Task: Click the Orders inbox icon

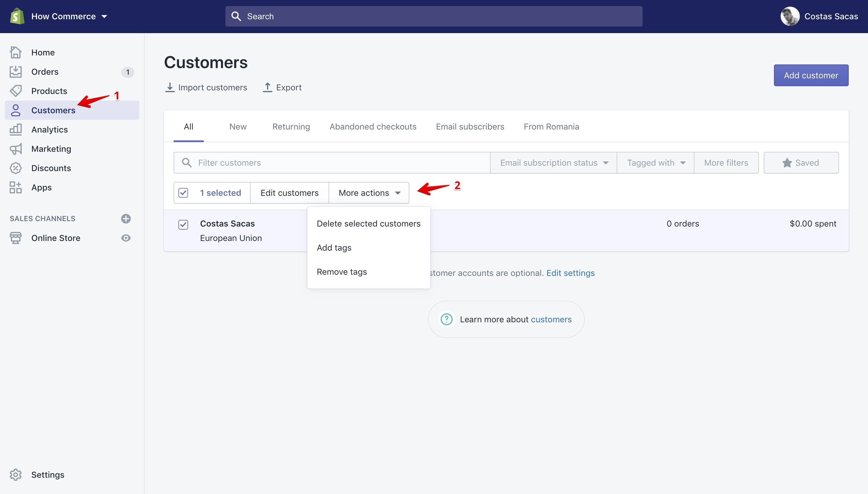Action: [16, 72]
